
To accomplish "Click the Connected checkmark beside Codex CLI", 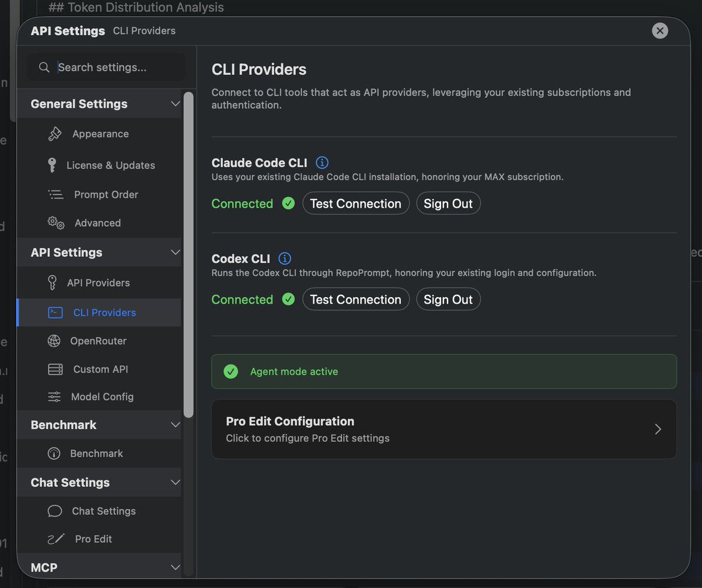I will pos(288,299).
